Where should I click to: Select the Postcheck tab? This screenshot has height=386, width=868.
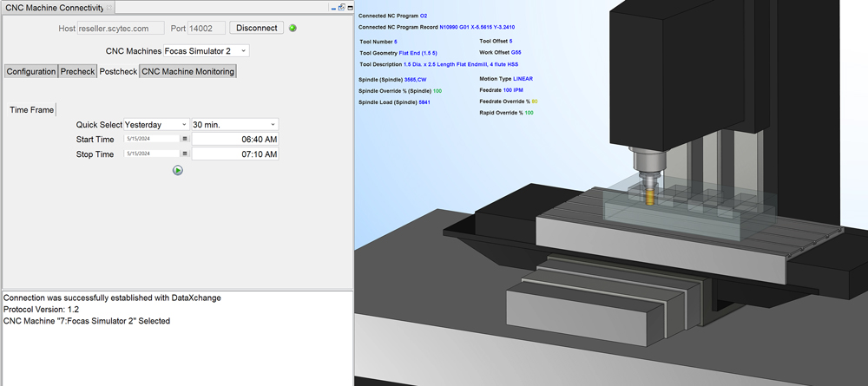pyautogui.click(x=117, y=71)
